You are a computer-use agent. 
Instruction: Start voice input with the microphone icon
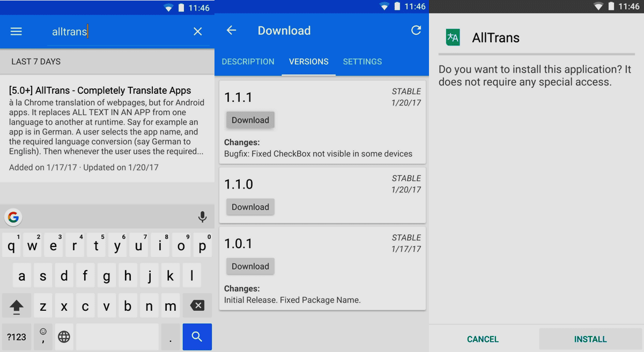[x=202, y=217]
